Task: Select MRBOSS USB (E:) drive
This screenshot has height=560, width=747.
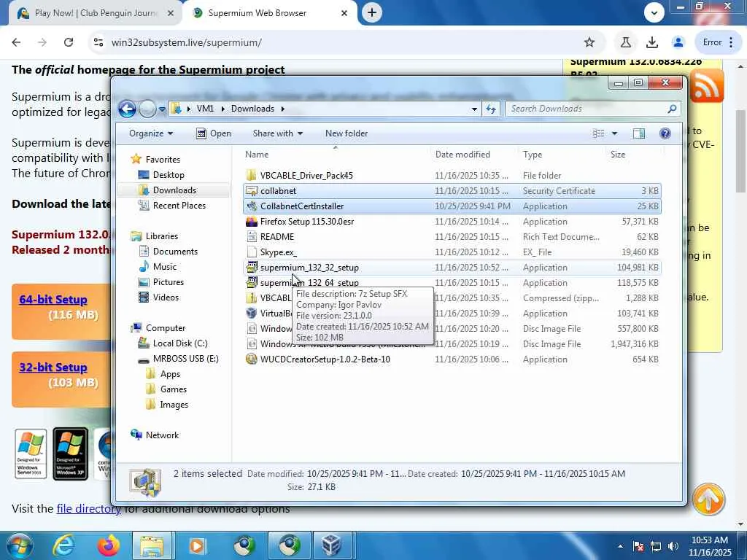Action: (x=178, y=359)
